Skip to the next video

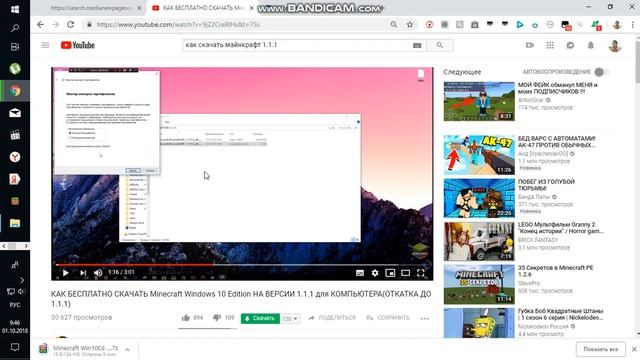point(83,273)
